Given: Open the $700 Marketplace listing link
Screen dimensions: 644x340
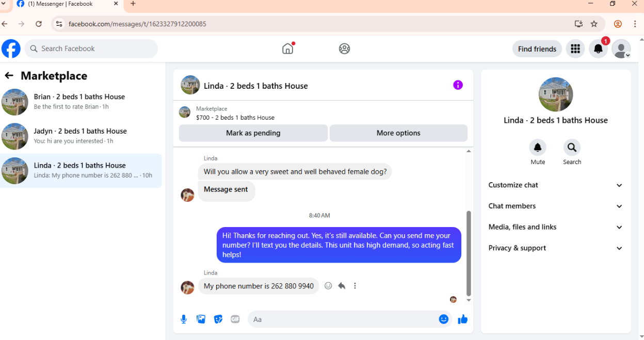Looking at the screenshot, I should (235, 118).
